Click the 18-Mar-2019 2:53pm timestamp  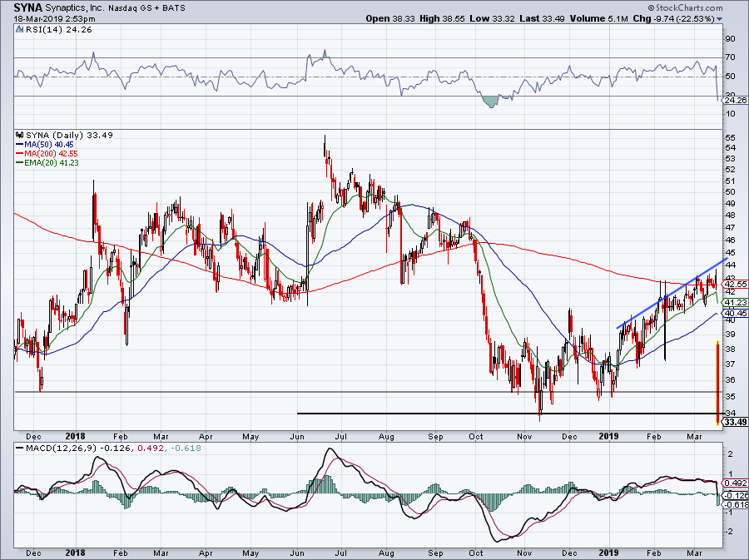click(54, 19)
